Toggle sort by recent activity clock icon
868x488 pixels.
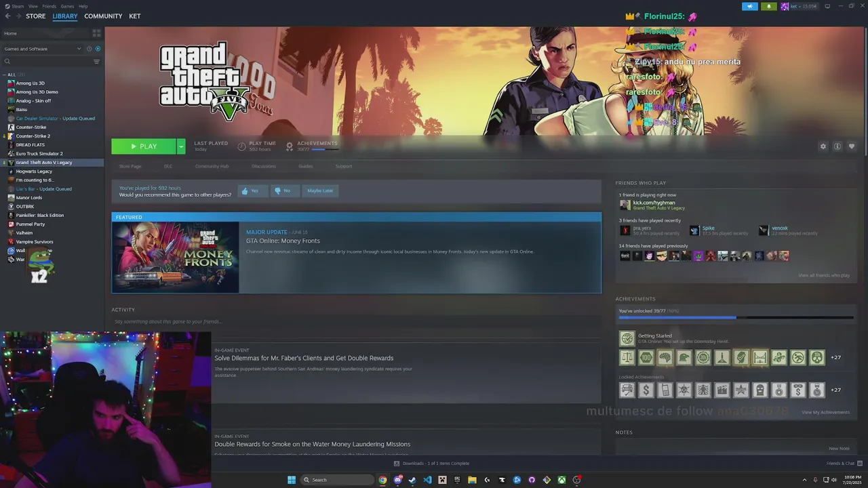[x=89, y=49]
